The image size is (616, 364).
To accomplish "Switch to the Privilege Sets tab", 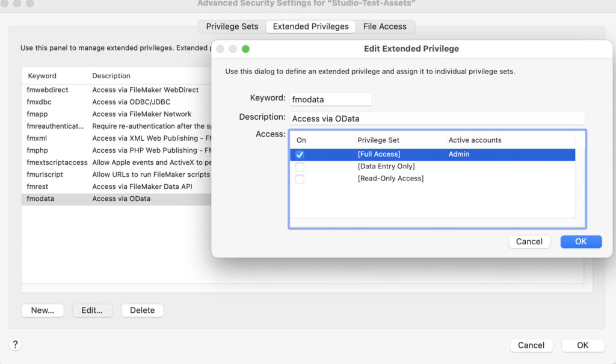I will point(232,26).
